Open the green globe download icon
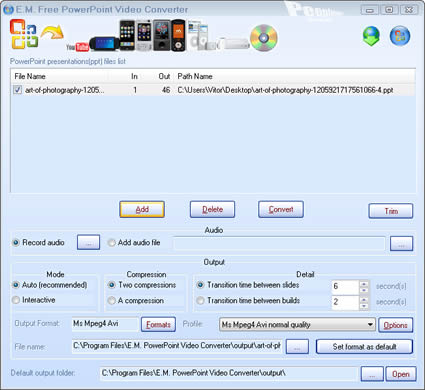The width and height of the screenshot is (425, 390). [x=371, y=36]
